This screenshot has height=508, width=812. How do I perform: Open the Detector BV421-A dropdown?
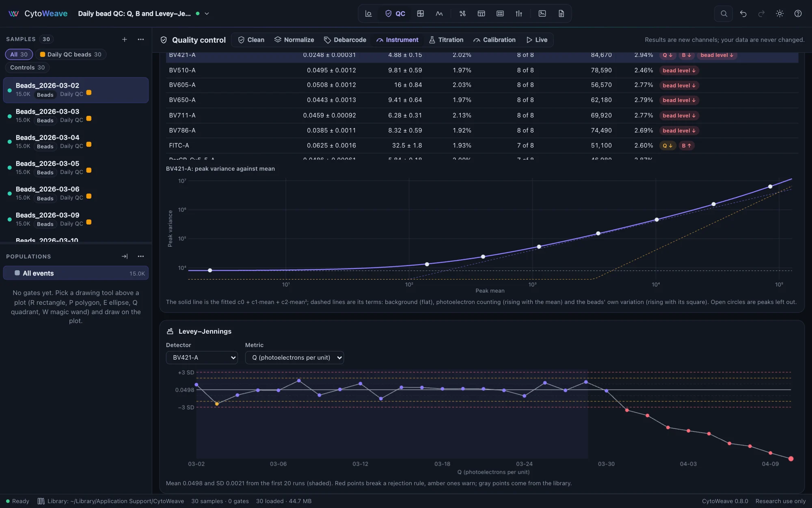(202, 358)
